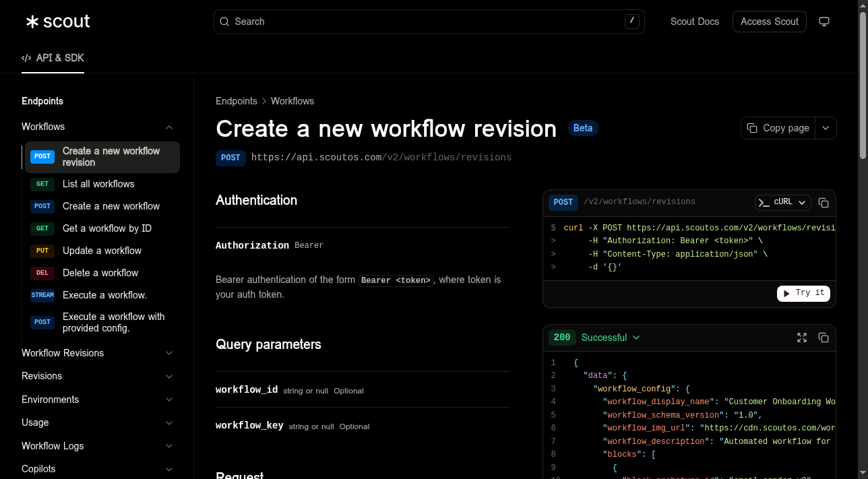Click the STREAM badge for Execute a workflow
The height and width of the screenshot is (479, 868).
[42, 295]
